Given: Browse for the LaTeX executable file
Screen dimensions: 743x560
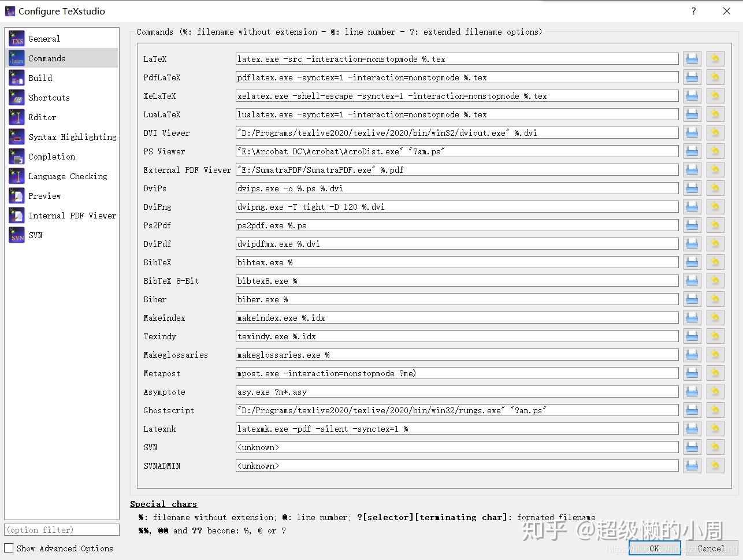Looking at the screenshot, I should (x=692, y=58).
